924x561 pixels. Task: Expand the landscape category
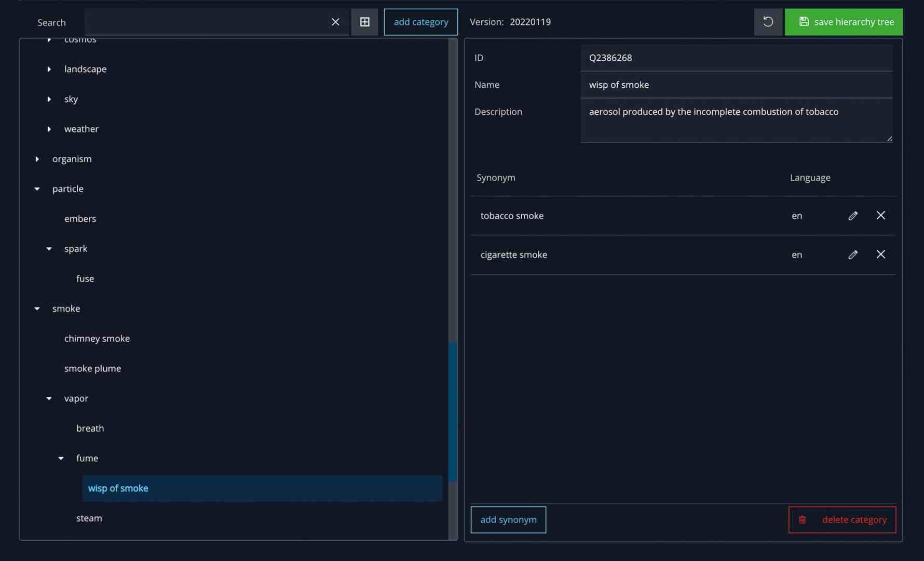pyautogui.click(x=49, y=69)
